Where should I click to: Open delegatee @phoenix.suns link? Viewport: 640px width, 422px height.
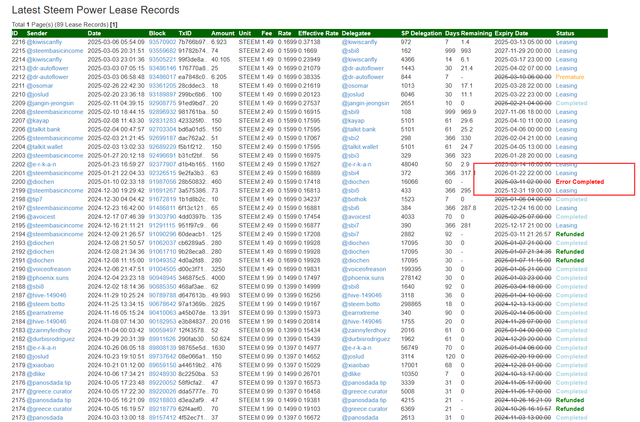[363, 278]
